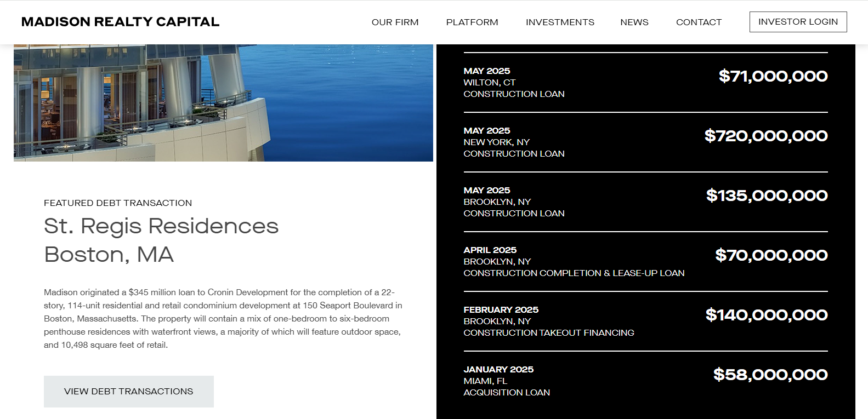The image size is (868, 419).
Task: Select the $135,000,000 Brooklyn construction loan
Action: point(645,202)
